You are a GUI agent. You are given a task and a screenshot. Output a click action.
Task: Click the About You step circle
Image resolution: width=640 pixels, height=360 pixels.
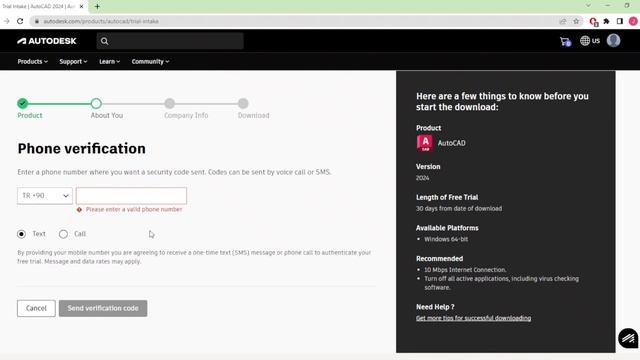click(96, 103)
